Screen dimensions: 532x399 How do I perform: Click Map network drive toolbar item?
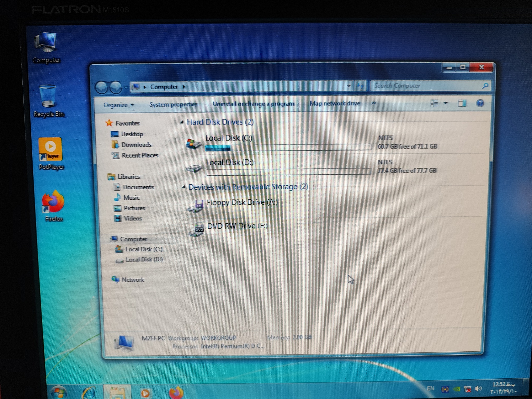coord(335,104)
